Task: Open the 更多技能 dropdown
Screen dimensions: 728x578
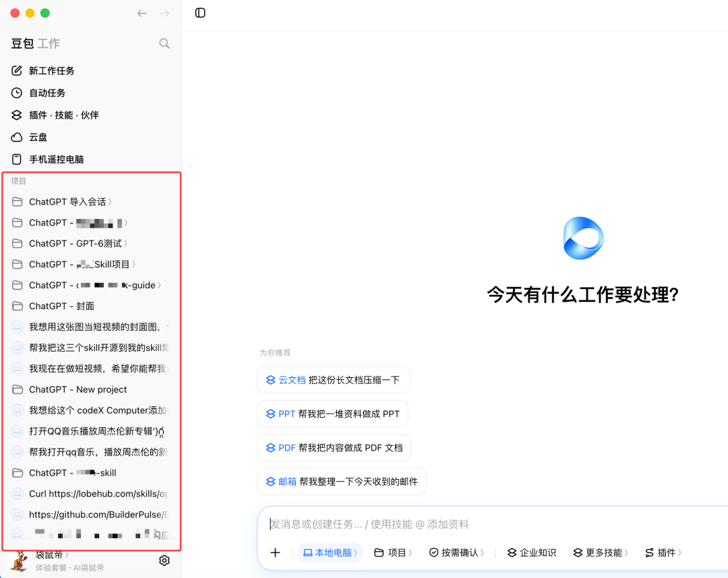Action: click(x=601, y=552)
